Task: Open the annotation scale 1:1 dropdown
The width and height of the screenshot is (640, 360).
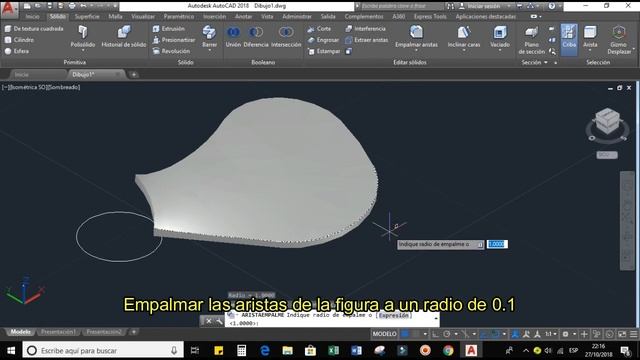Action: [551, 334]
